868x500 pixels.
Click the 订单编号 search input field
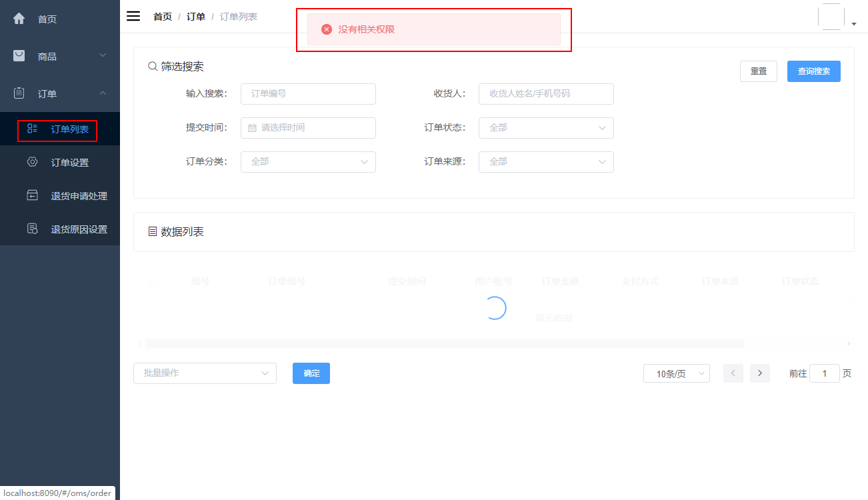pyautogui.click(x=308, y=94)
